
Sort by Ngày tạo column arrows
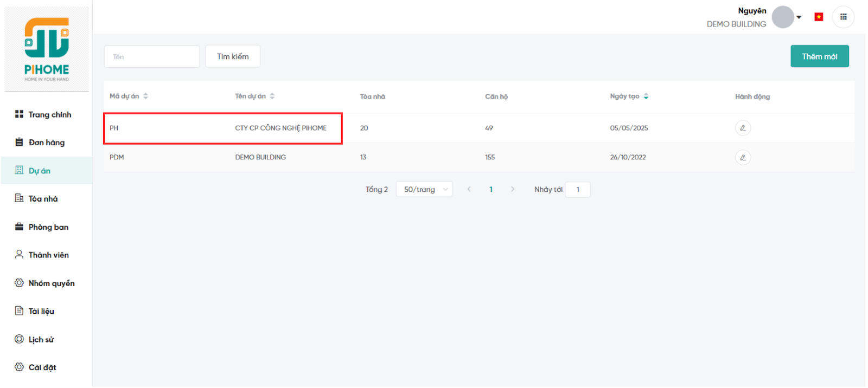click(646, 96)
